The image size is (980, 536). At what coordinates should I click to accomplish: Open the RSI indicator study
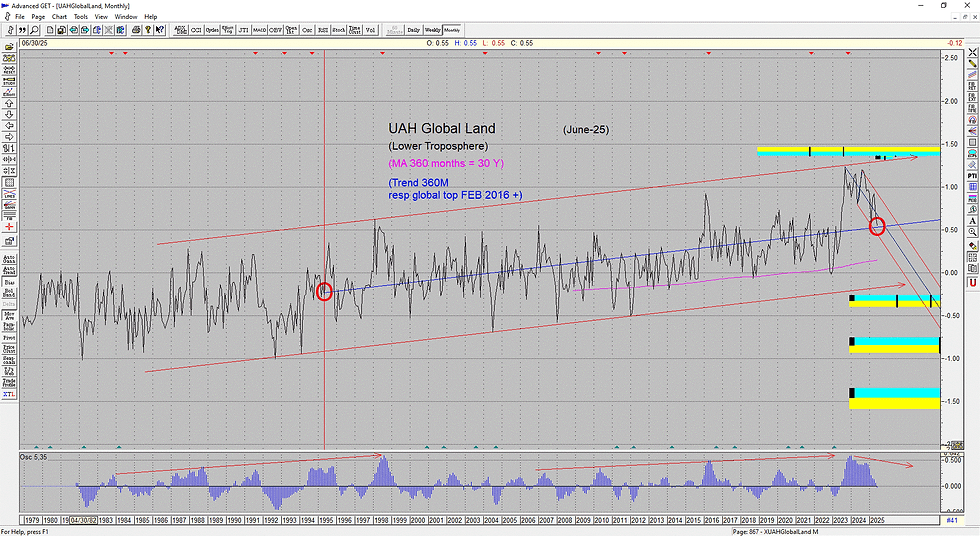(323, 30)
